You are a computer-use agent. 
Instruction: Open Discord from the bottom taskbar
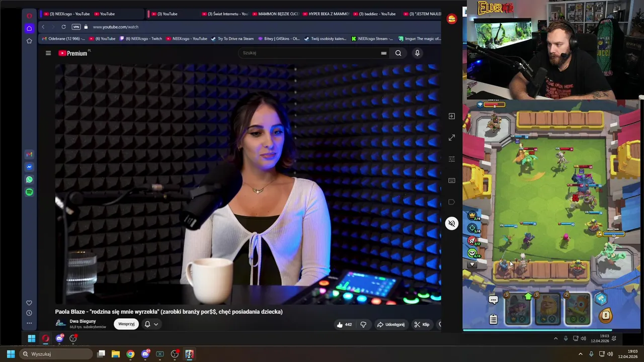(145, 354)
